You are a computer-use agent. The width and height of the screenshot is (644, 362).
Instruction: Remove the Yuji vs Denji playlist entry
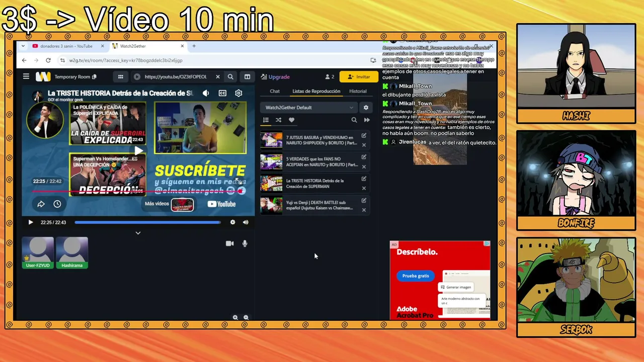[x=364, y=210]
